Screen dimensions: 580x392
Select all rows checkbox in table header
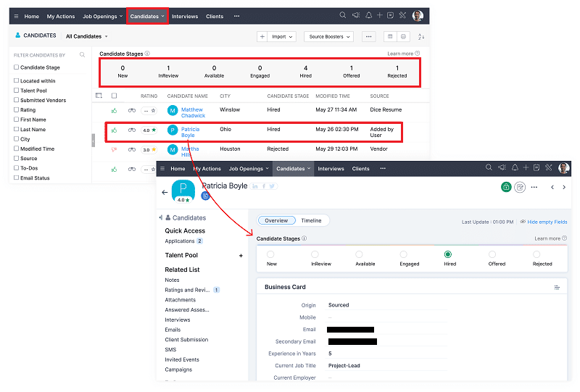[114, 96]
